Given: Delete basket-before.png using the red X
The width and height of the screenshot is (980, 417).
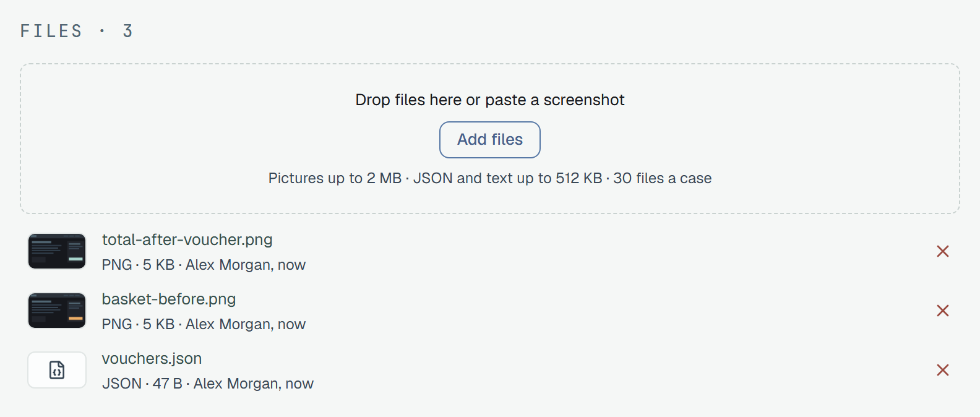Looking at the screenshot, I should point(943,311).
